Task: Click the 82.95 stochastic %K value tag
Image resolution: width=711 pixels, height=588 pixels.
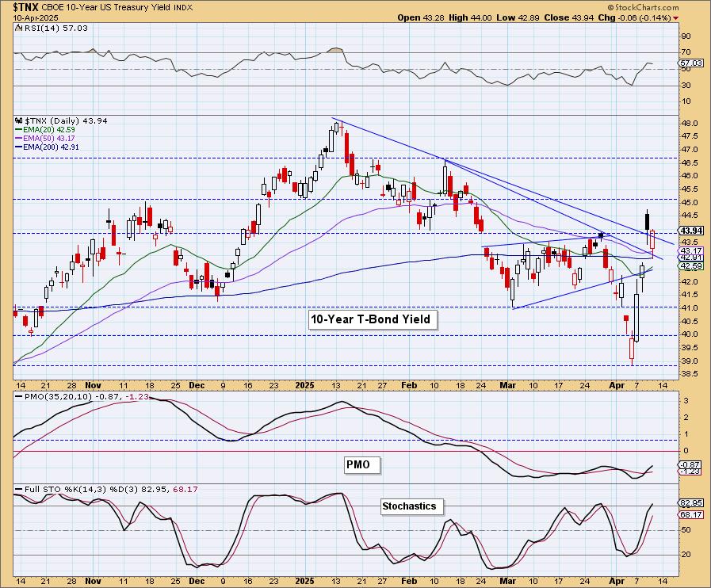Action: pos(691,503)
